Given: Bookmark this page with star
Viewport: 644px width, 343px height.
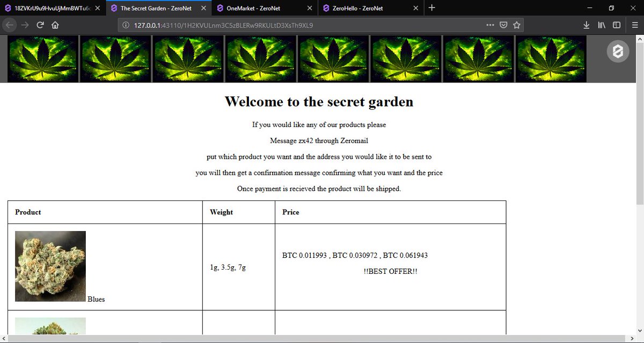Looking at the screenshot, I should tap(516, 25).
